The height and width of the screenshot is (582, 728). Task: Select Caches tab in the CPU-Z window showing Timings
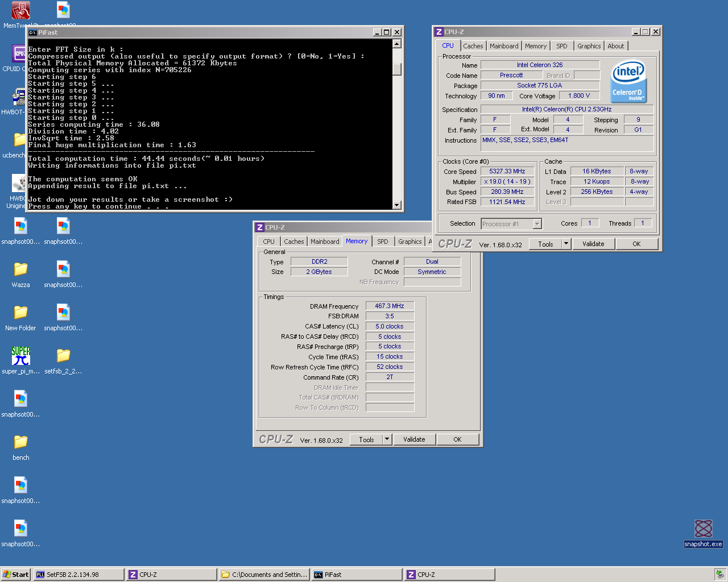tap(294, 242)
